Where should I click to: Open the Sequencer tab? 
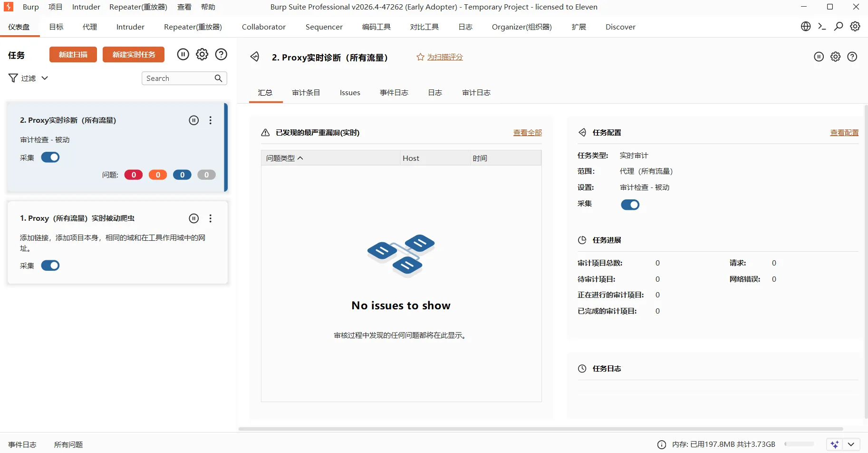click(324, 27)
